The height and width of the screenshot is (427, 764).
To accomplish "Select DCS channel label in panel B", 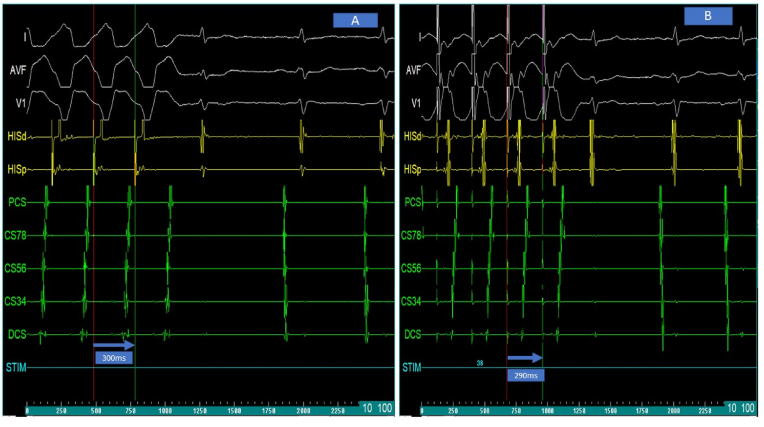I will pos(413,334).
